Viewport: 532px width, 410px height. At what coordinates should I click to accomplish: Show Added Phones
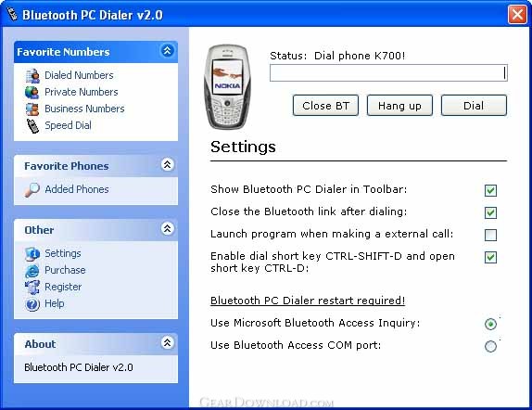click(77, 189)
